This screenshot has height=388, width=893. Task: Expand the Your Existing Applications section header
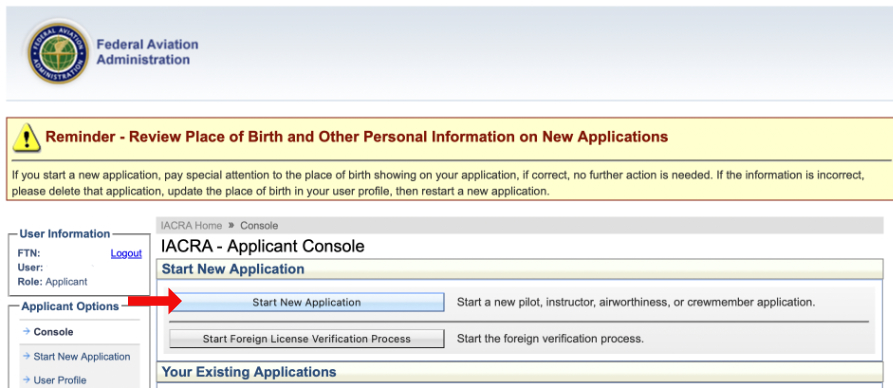pyautogui.click(x=519, y=372)
